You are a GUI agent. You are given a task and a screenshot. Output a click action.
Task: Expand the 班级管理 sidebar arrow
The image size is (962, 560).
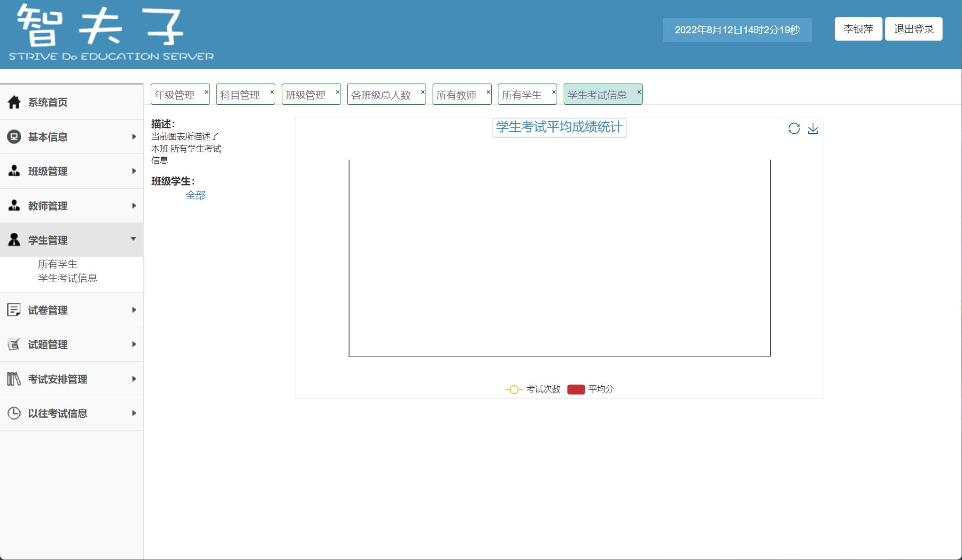134,171
